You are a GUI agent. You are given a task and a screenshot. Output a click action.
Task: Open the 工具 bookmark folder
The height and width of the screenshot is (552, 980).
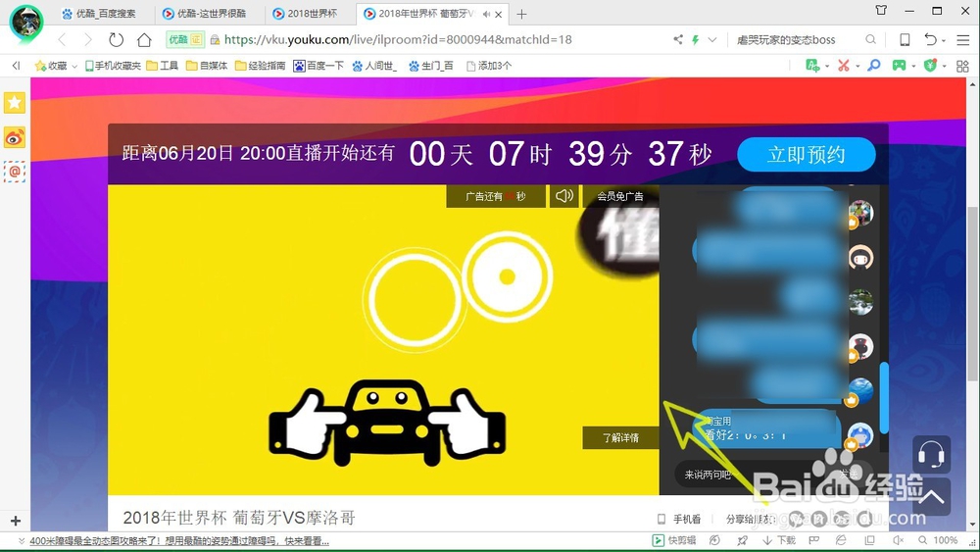point(162,66)
